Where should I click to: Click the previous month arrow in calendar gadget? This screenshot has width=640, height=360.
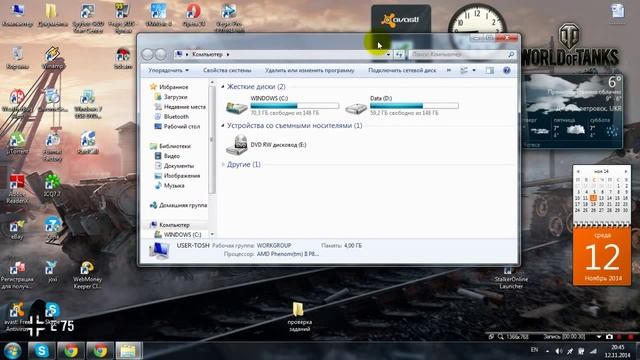click(578, 171)
